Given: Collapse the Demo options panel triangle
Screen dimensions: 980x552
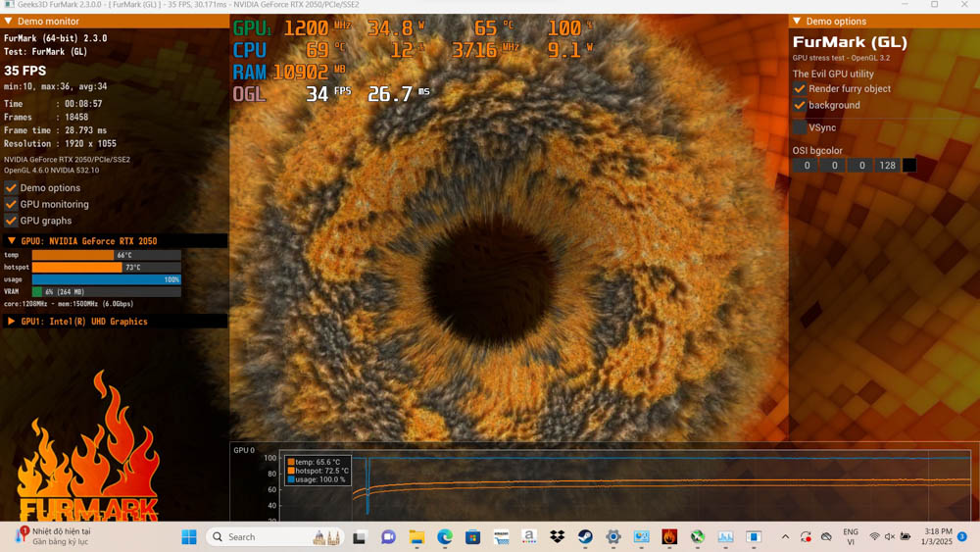Looking at the screenshot, I should click(797, 22).
